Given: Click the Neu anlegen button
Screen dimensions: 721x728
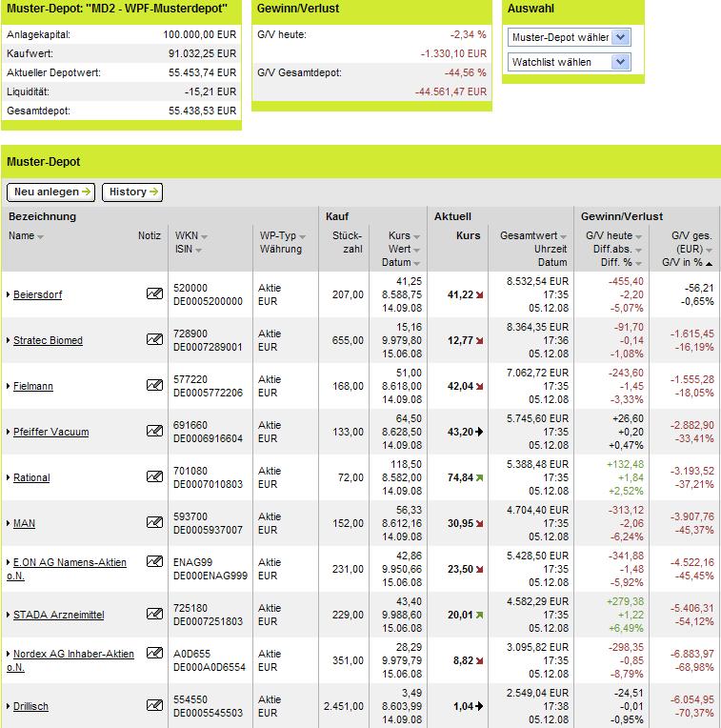Looking at the screenshot, I should (51, 192).
